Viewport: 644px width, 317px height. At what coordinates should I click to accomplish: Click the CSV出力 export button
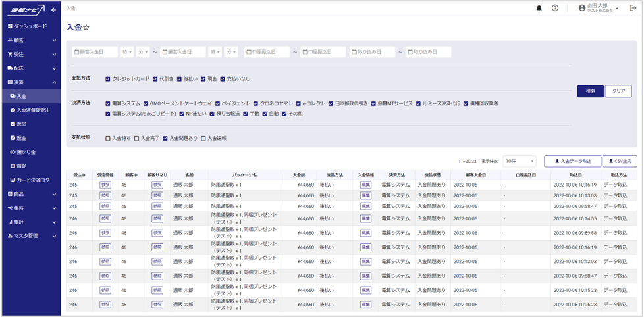[620, 161]
